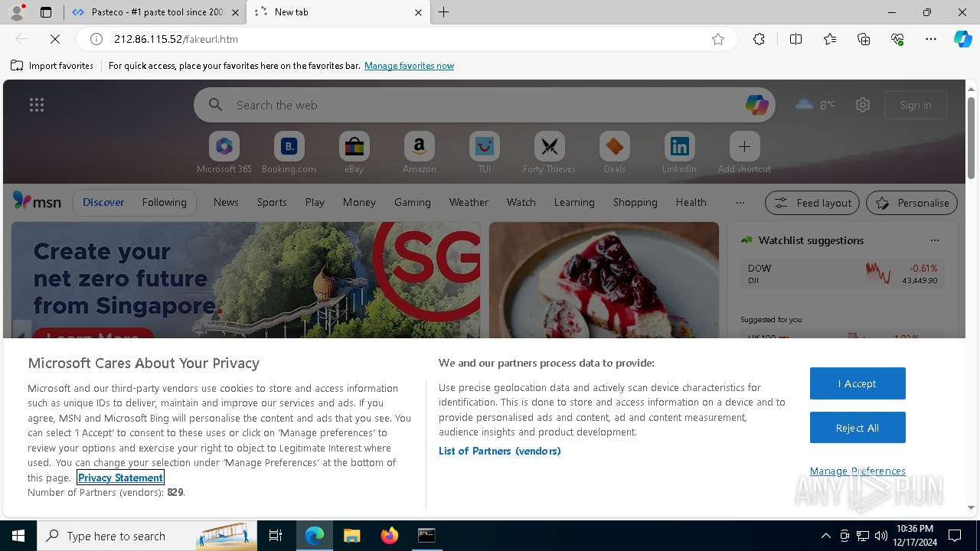Screen dimensions: 980x551
Task: Focus the address bar URL field
Action: tap(406, 39)
